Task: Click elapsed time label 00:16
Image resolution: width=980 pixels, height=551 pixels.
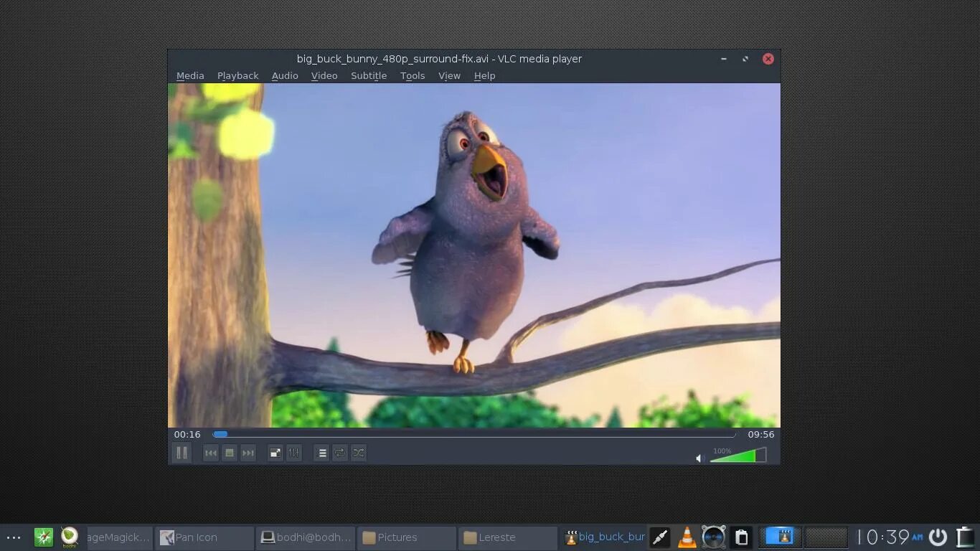Action: pyautogui.click(x=187, y=434)
